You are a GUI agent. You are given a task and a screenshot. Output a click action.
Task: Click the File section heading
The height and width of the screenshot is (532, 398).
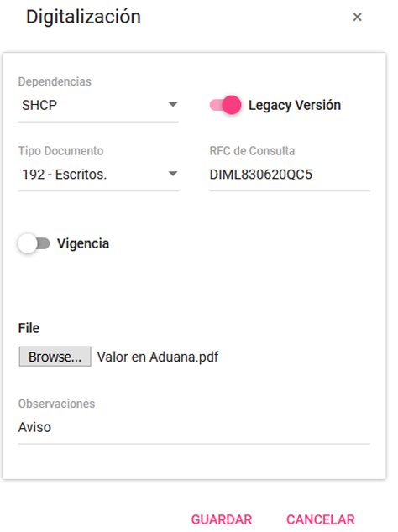coord(29,328)
